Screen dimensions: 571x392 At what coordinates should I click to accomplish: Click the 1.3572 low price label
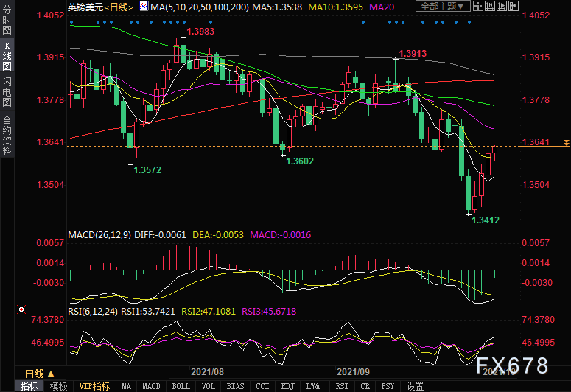tap(147, 170)
